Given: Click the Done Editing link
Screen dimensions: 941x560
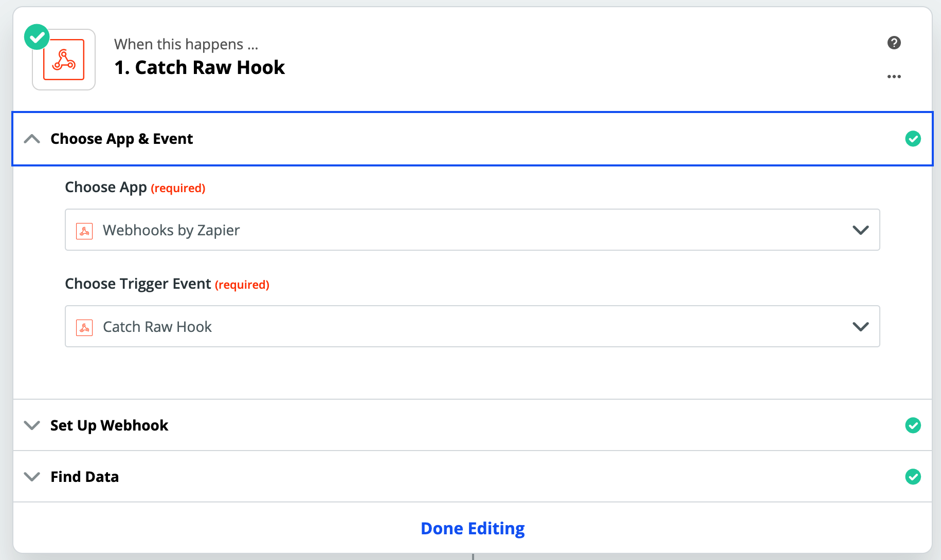Looking at the screenshot, I should click(473, 528).
